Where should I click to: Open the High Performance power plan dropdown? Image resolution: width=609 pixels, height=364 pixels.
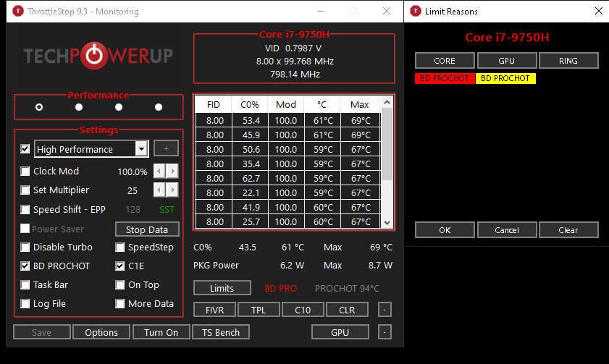pos(141,149)
